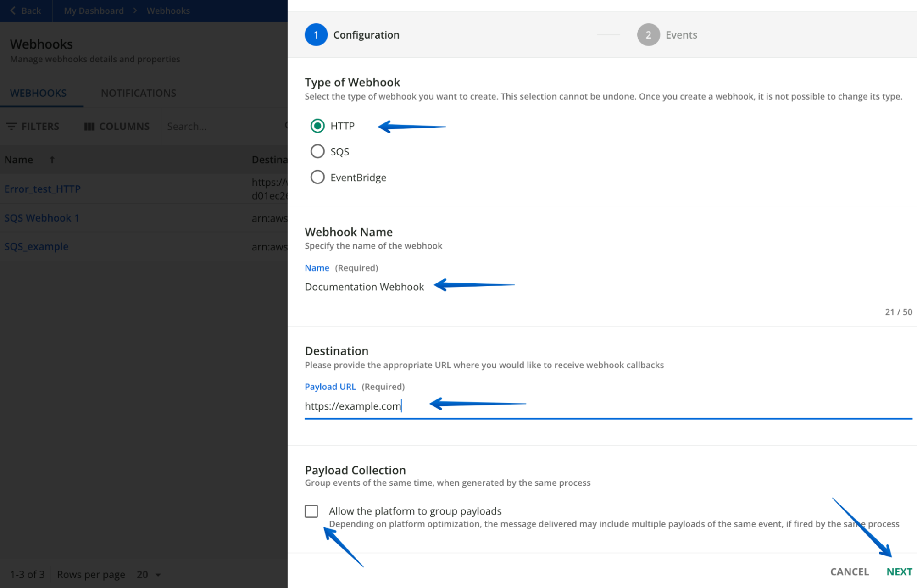
Task: Open the Filters panel
Action: coord(33,126)
